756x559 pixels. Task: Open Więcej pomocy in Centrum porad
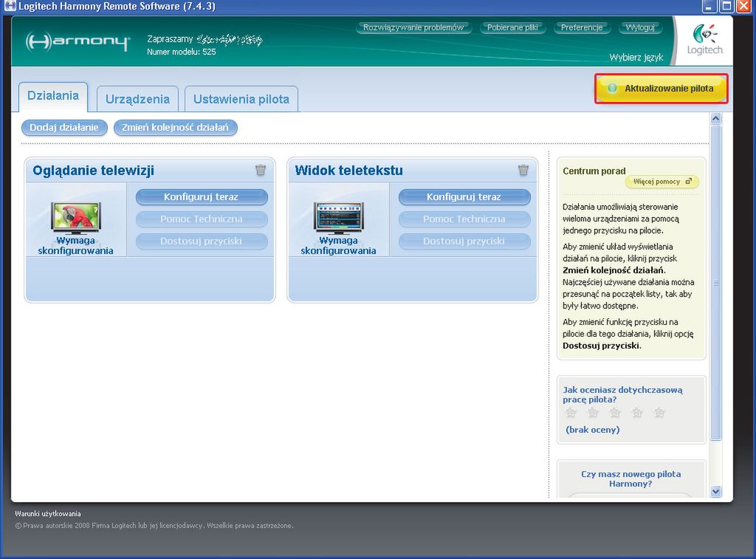point(662,182)
